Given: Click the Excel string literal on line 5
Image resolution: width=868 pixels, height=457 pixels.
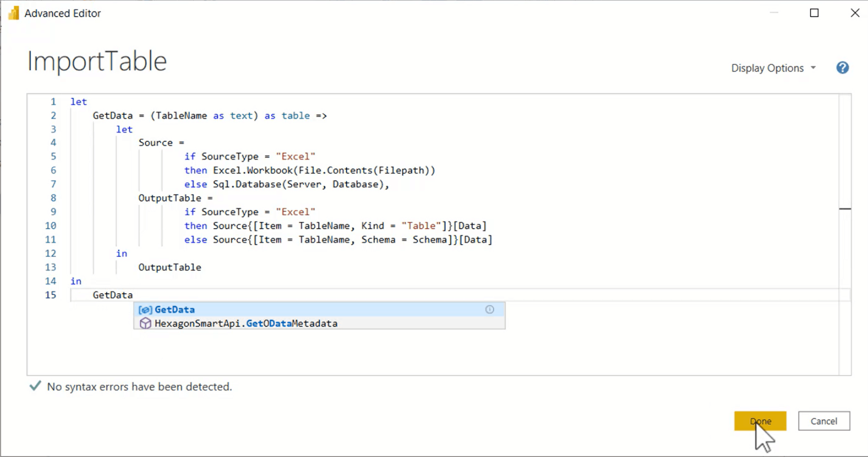Looking at the screenshot, I should pos(295,156).
